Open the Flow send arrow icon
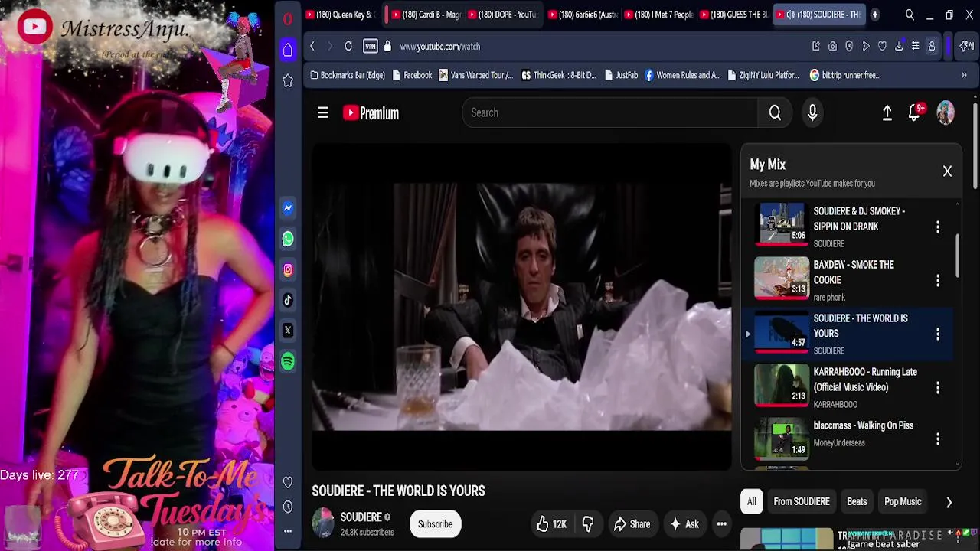Screen dimensions: 980x551 pos(866,47)
